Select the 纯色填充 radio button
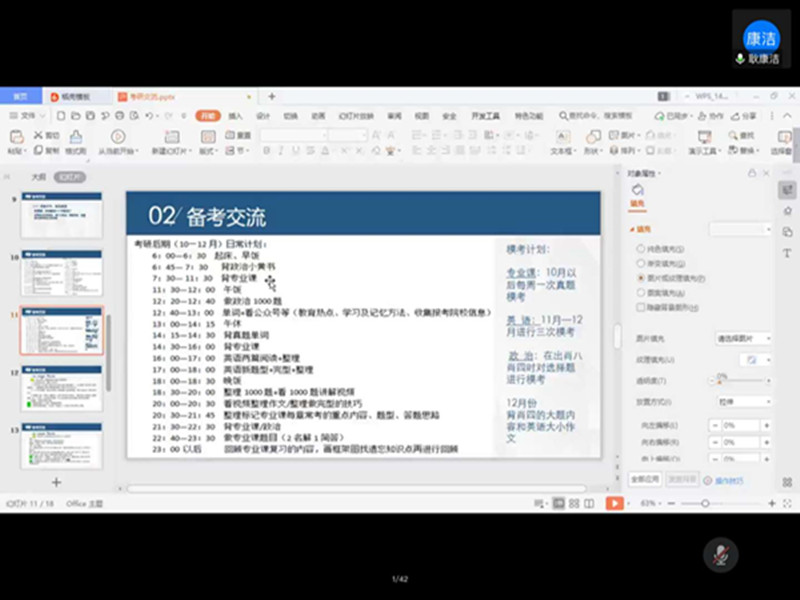The width and height of the screenshot is (800, 600). [641, 247]
